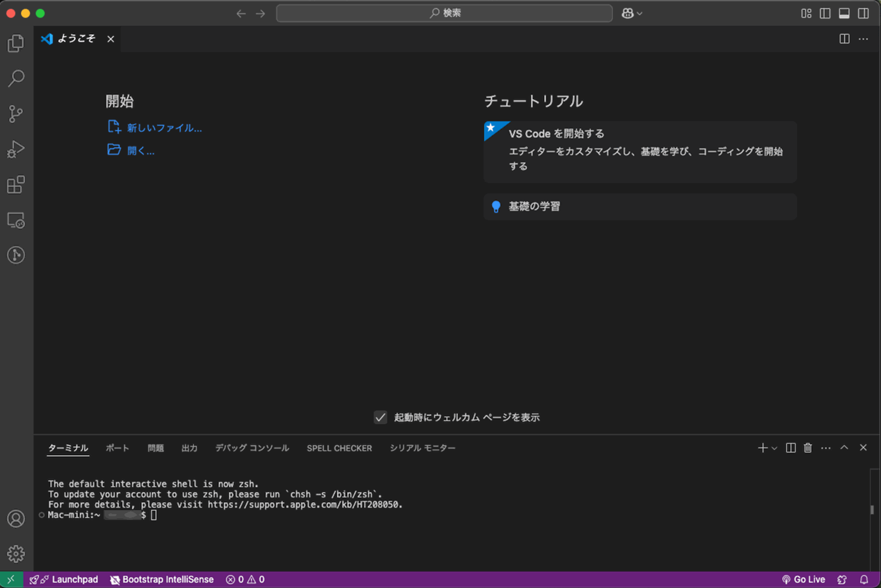This screenshot has width=881, height=588.
Task: Switch to the 問題 panel tab
Action: (156, 448)
